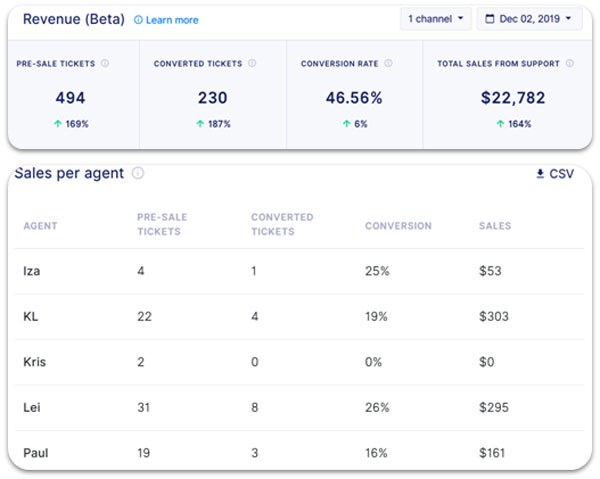Viewport: 600px width, 479px height.
Task: Click the 169% increase indicator
Action: pyautogui.click(x=71, y=124)
